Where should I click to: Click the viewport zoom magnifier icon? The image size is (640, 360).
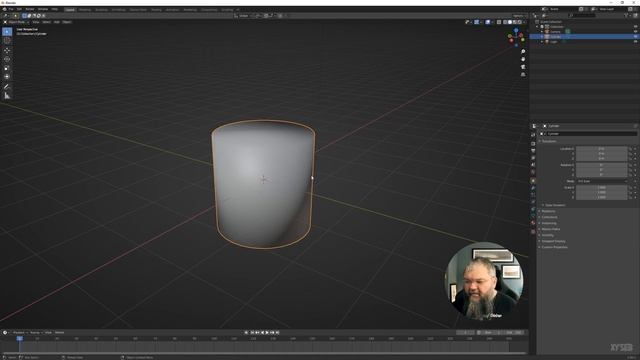click(x=523, y=52)
